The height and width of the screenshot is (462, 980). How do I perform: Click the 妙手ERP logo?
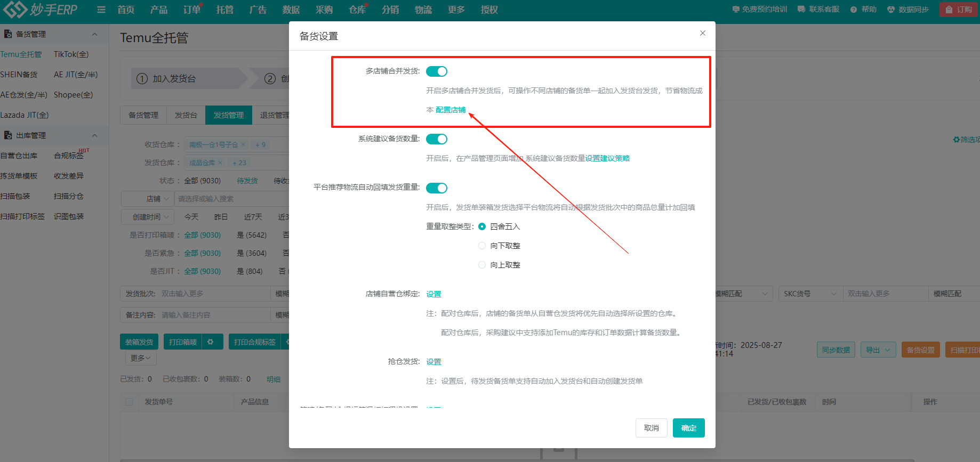41,10
